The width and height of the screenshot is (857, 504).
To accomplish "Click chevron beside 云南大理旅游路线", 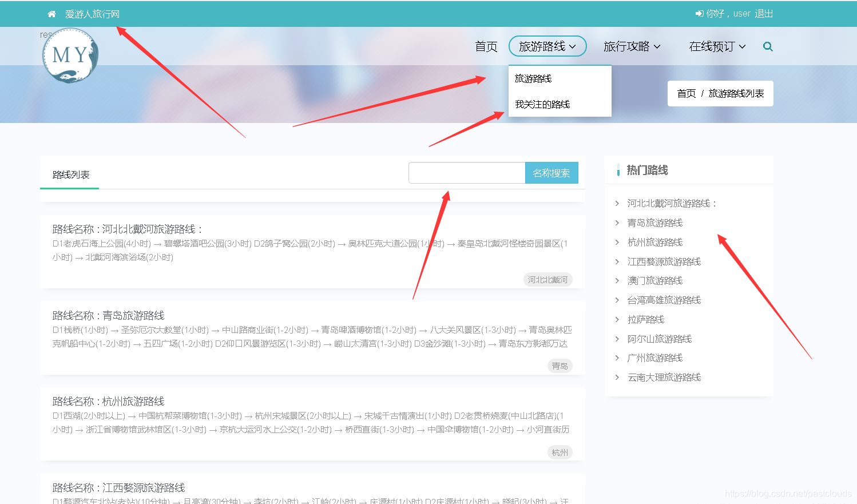I will click(617, 377).
